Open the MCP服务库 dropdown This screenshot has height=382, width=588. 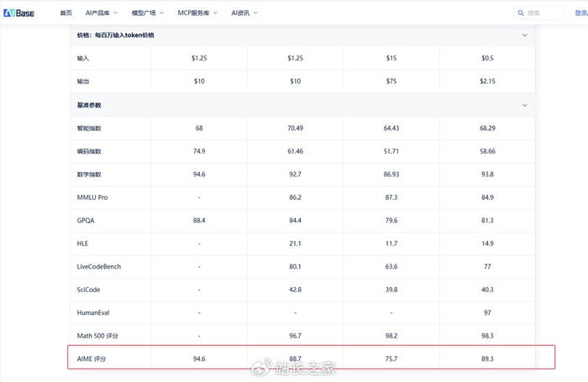(202, 13)
